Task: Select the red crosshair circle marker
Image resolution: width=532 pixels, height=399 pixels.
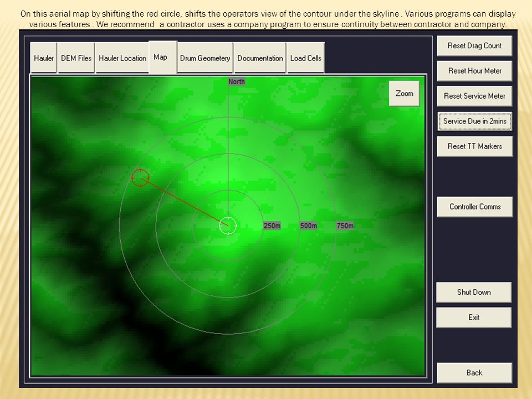Action: (140, 178)
